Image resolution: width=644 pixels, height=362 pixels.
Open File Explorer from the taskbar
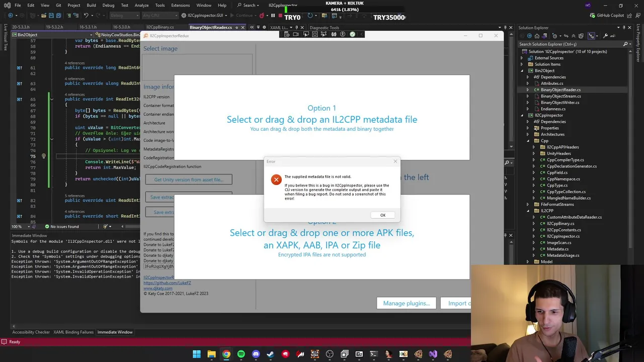tap(211, 354)
